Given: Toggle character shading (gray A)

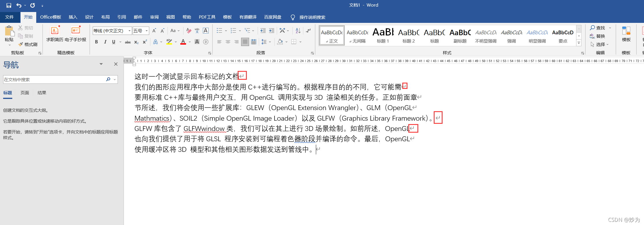Looking at the screenshot, I should pyautogui.click(x=197, y=42).
